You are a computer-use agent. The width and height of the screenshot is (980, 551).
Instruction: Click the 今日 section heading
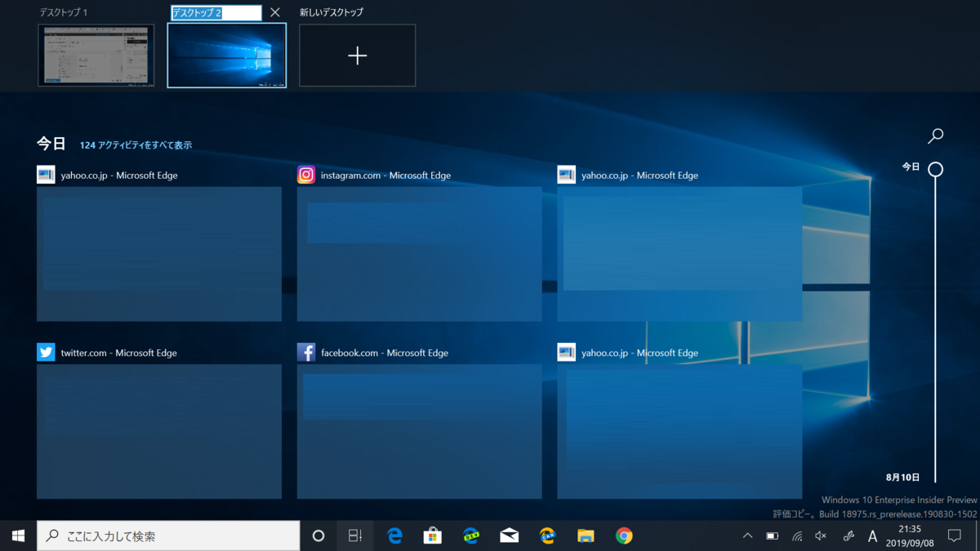click(x=51, y=144)
